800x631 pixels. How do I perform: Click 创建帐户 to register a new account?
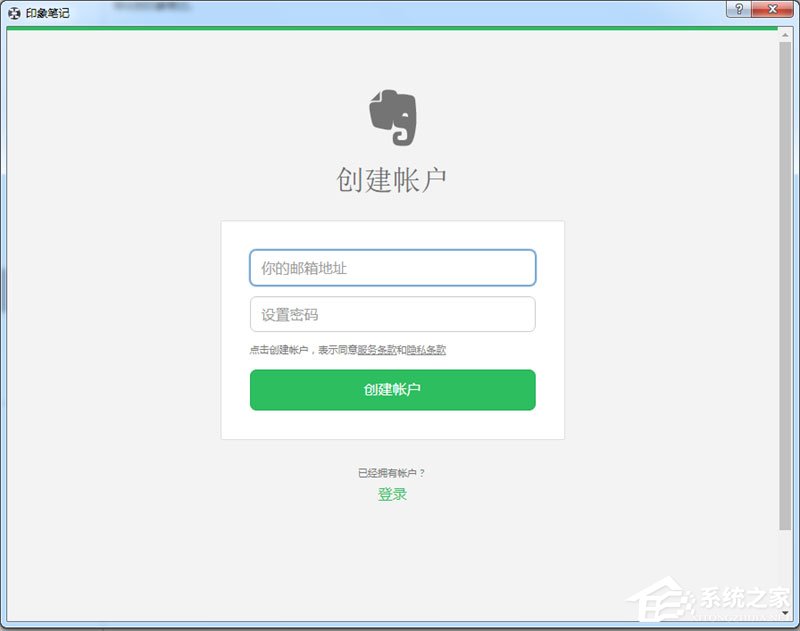point(393,390)
